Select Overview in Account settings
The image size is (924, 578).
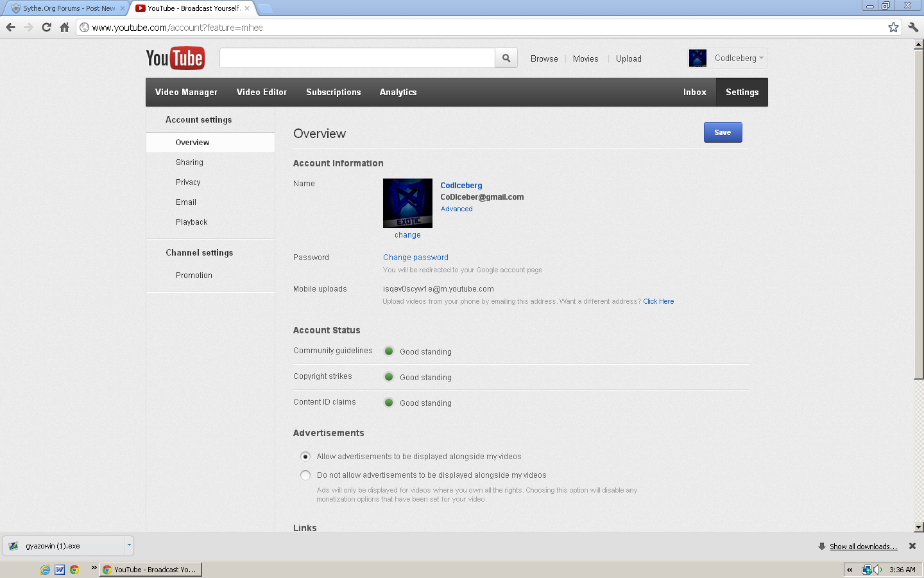(x=210, y=143)
